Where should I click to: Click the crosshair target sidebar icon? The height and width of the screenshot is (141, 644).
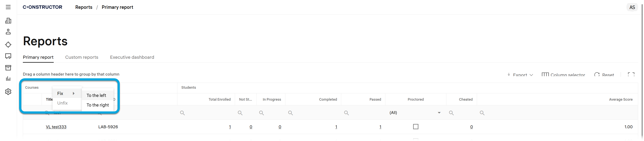coord(8,45)
